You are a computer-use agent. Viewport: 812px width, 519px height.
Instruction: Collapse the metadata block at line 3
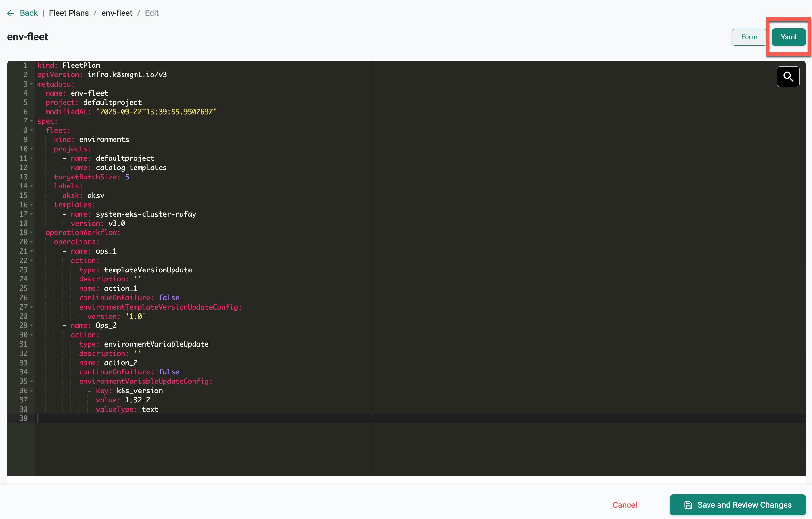click(31, 84)
